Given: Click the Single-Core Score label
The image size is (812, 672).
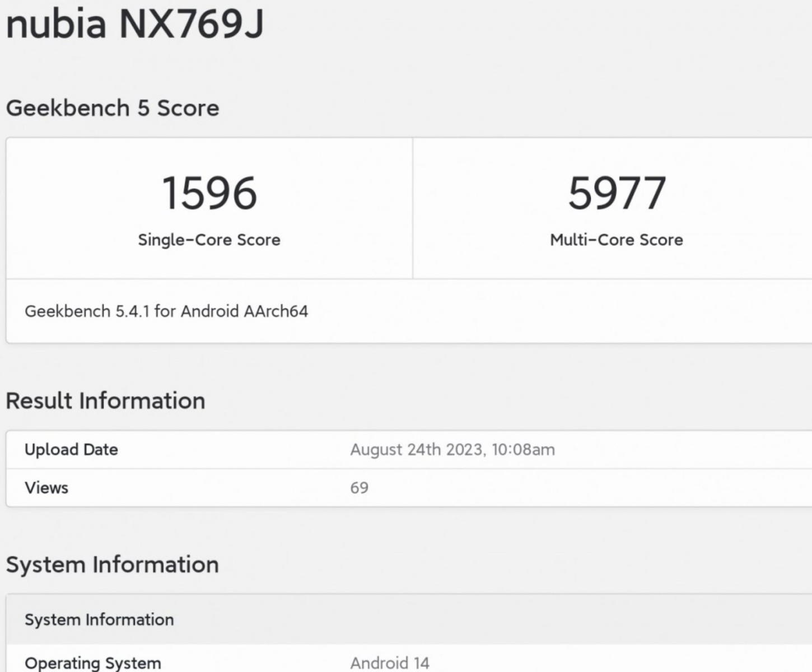Looking at the screenshot, I should click(209, 240).
